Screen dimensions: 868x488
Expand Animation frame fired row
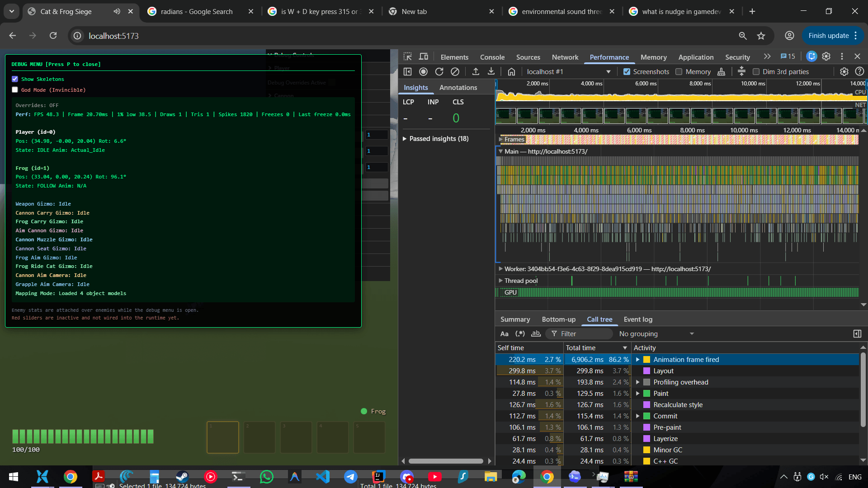point(637,360)
